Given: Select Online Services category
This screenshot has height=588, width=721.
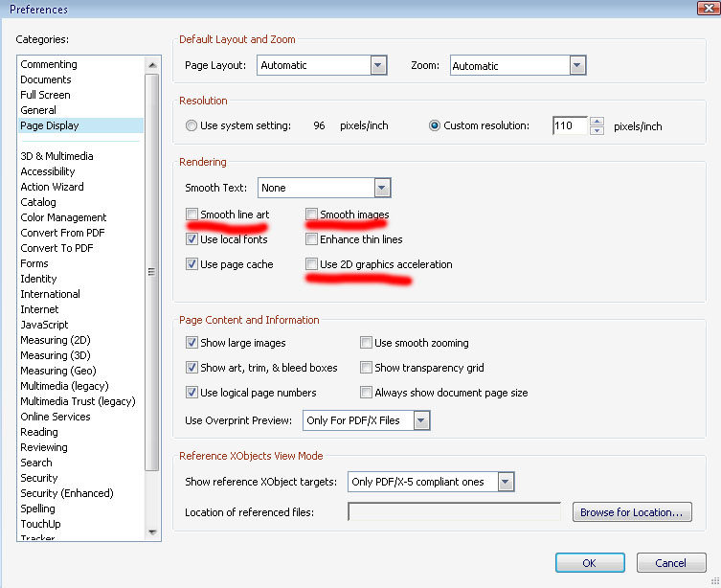Looking at the screenshot, I should pos(56,417).
